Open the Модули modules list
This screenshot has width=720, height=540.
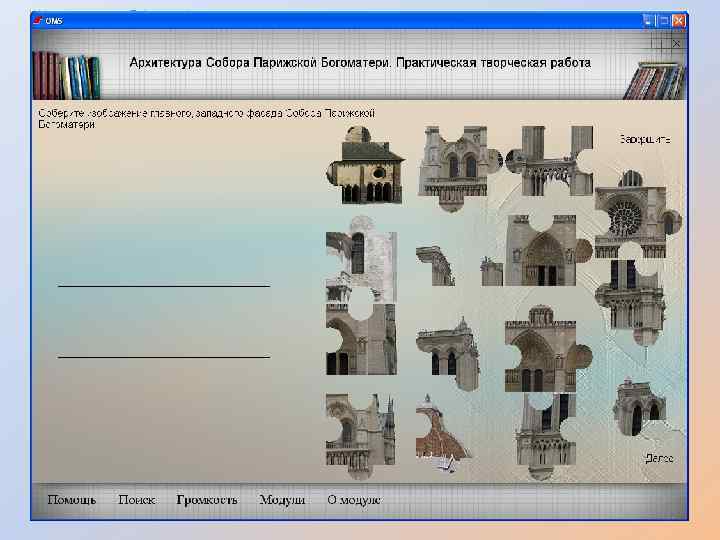tap(282, 500)
